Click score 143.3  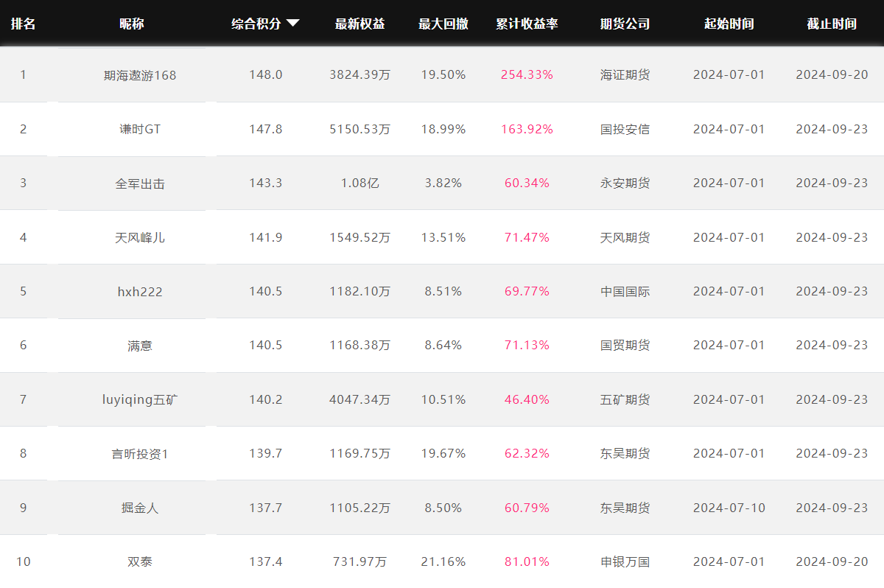[x=266, y=183]
